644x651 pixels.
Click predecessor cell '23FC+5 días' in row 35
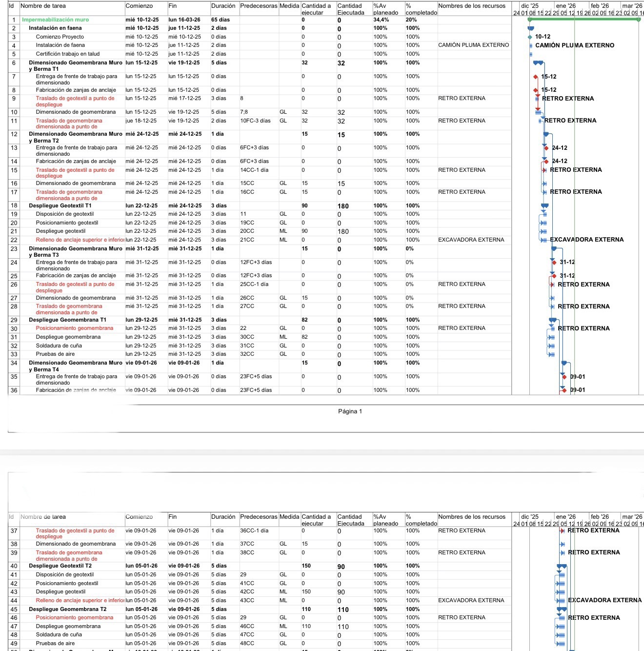tap(256, 377)
